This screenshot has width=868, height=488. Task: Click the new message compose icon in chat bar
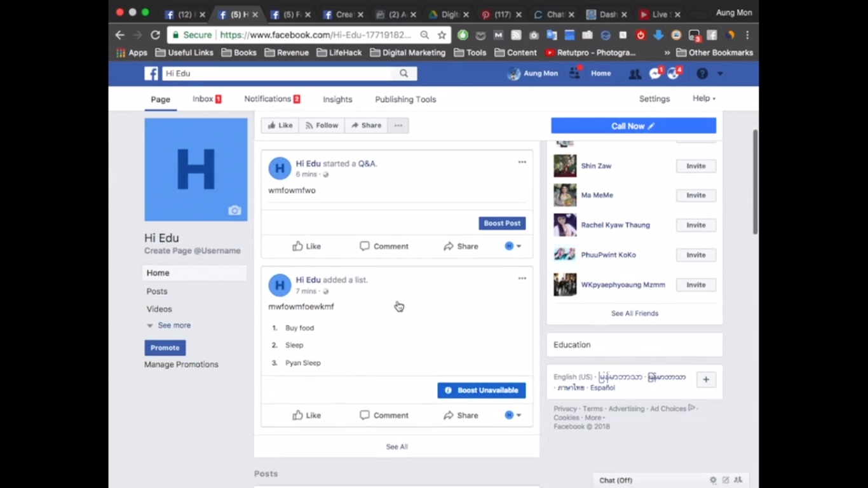click(726, 480)
